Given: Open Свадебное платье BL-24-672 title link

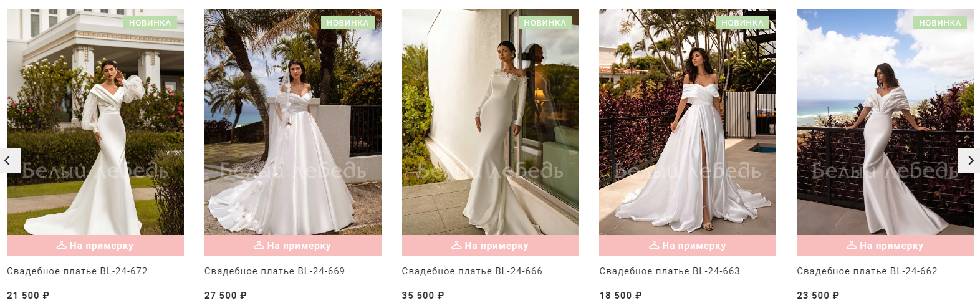Looking at the screenshot, I should point(77,271).
